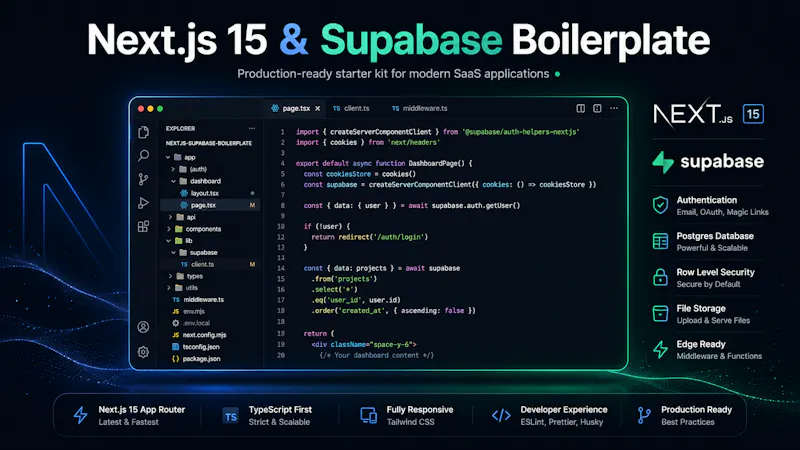Screen dimensions: 800x450
Task: Click the Edge Ready lightning icon
Action: tap(660, 349)
